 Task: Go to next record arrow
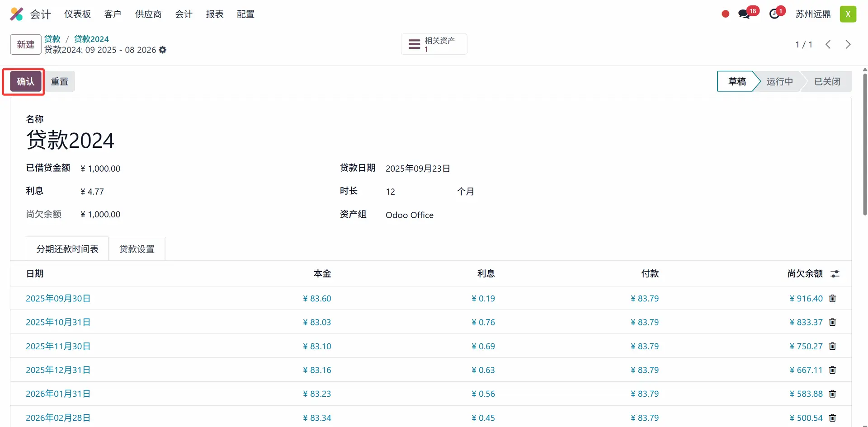pos(848,44)
